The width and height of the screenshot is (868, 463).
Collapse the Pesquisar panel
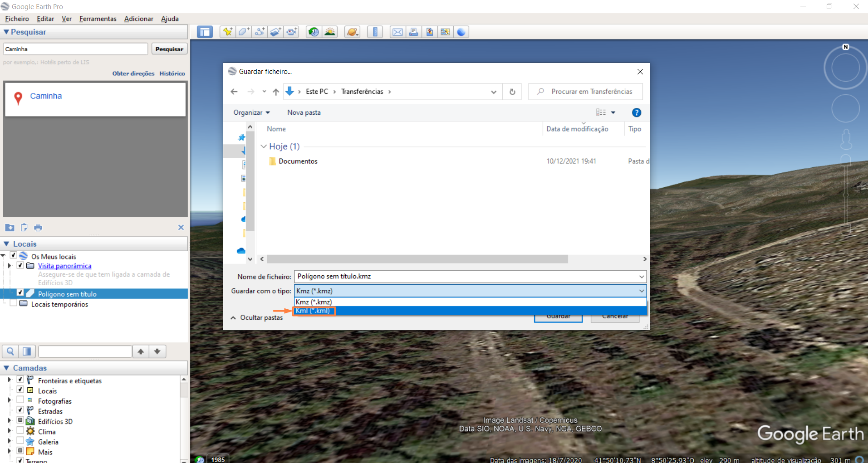pyautogui.click(x=6, y=32)
